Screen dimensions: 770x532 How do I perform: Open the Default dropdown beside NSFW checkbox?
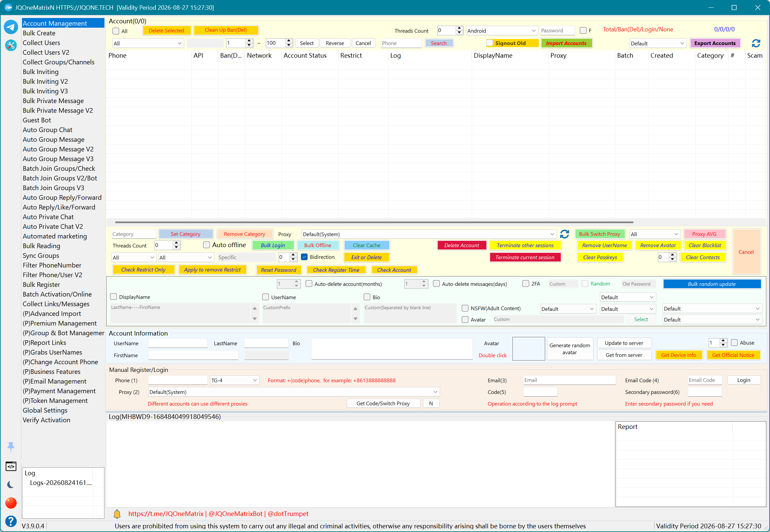[568, 309]
